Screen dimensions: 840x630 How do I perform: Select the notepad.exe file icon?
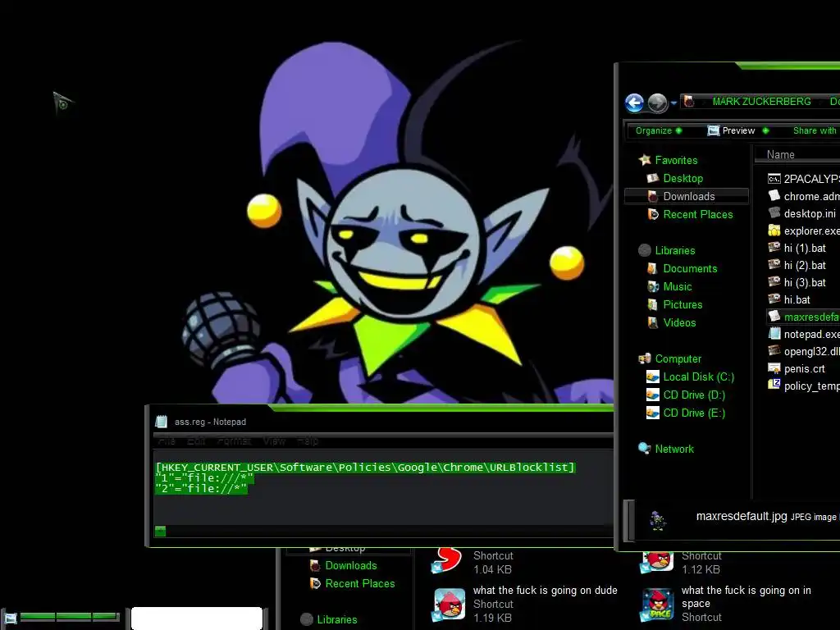pyautogui.click(x=774, y=334)
